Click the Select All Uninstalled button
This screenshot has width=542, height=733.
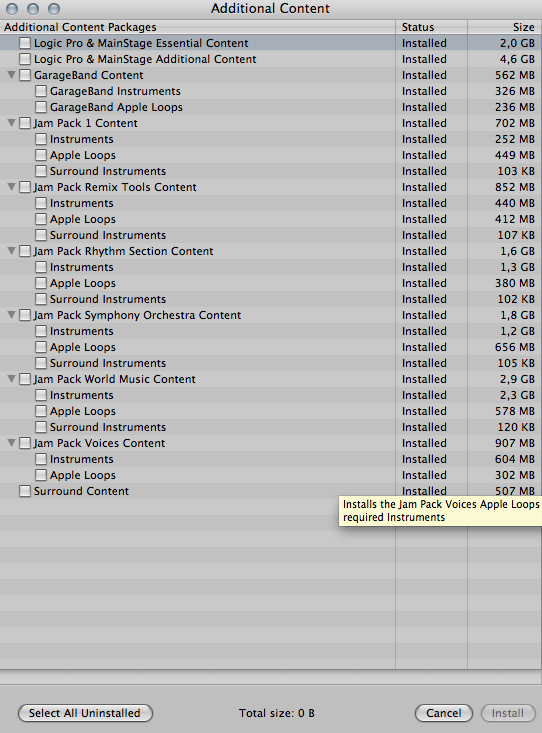tap(85, 713)
